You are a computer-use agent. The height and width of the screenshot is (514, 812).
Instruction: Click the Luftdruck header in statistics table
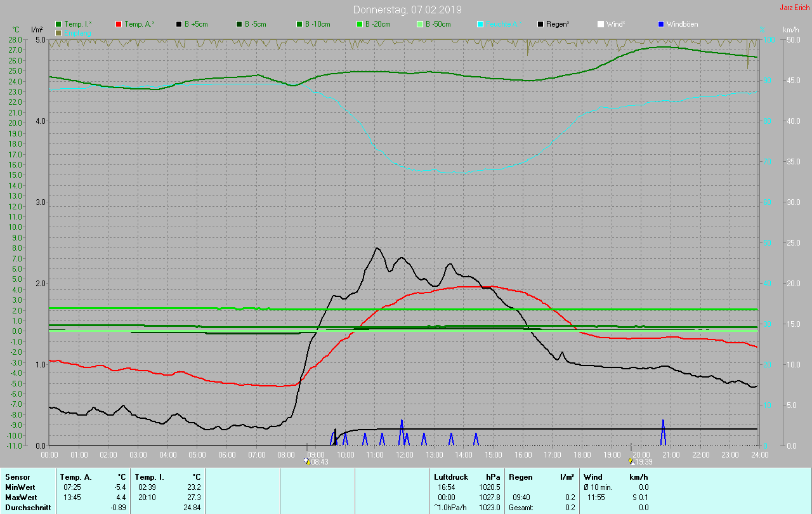[450, 477]
